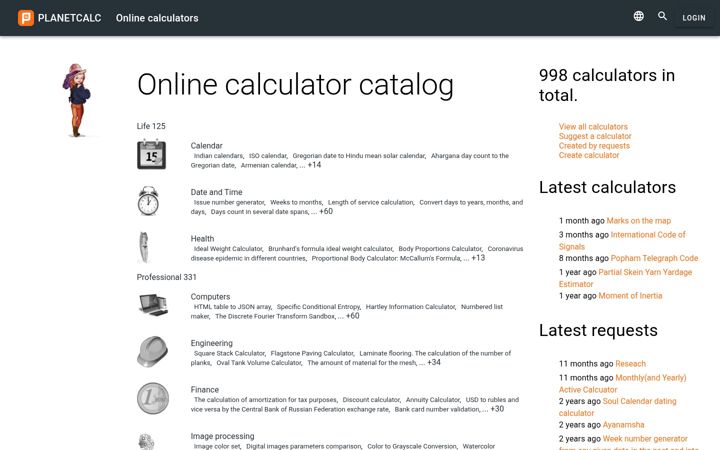Click the Calendar category icon

[152, 154]
